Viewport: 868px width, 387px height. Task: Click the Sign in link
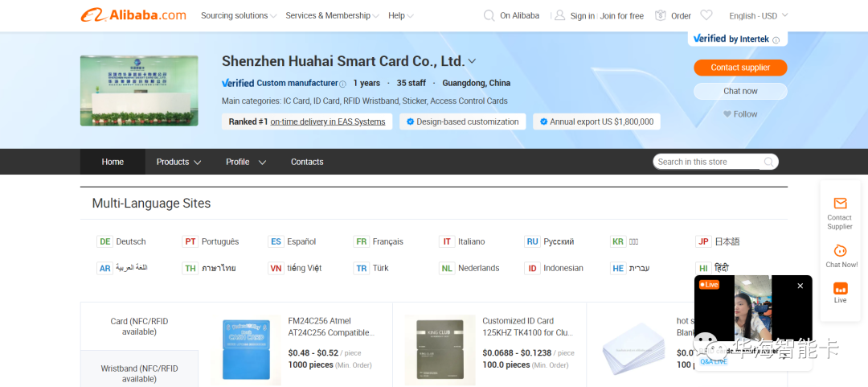(x=583, y=16)
